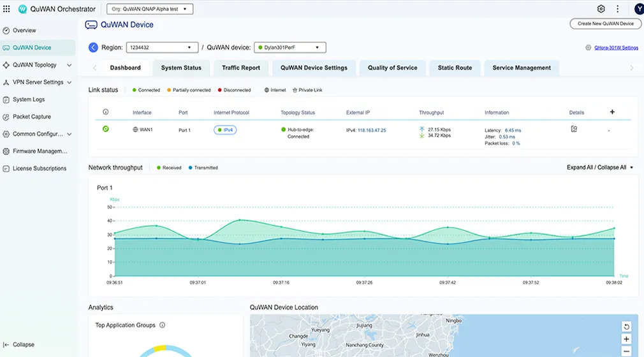Click Create New QuWAN Device button
Screen dimensions: 644x357
pos(605,24)
